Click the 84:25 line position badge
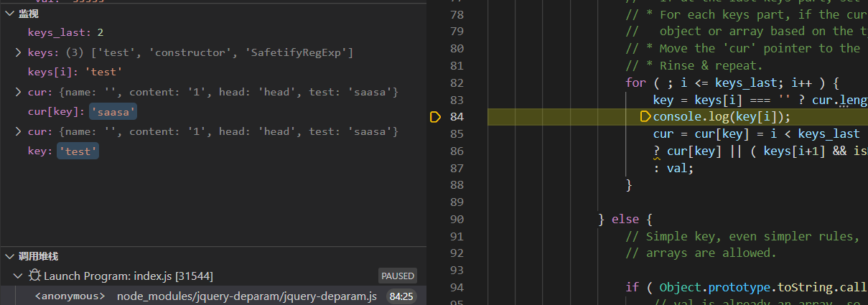 401,296
